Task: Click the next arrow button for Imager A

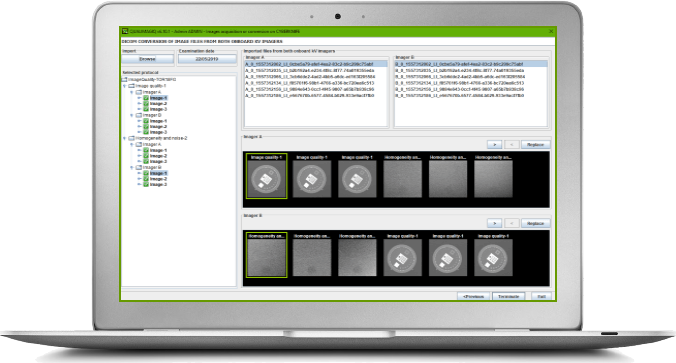Action: click(494, 144)
